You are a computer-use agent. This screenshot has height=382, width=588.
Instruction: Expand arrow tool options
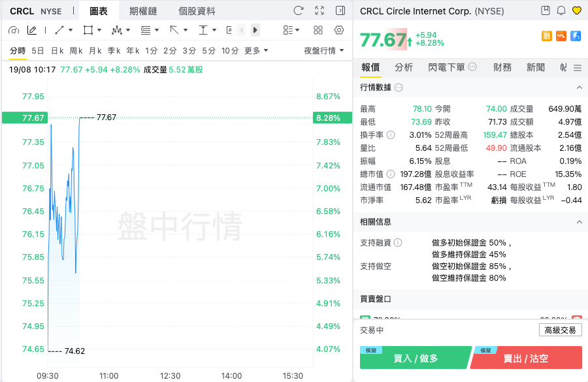click(186, 30)
